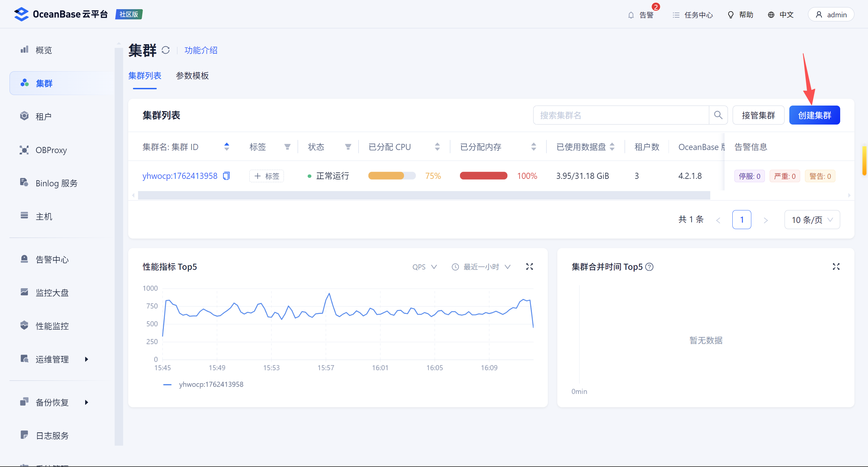The width and height of the screenshot is (868, 467).
Task: Open 10 条/页 page size dropdown
Action: (x=812, y=220)
